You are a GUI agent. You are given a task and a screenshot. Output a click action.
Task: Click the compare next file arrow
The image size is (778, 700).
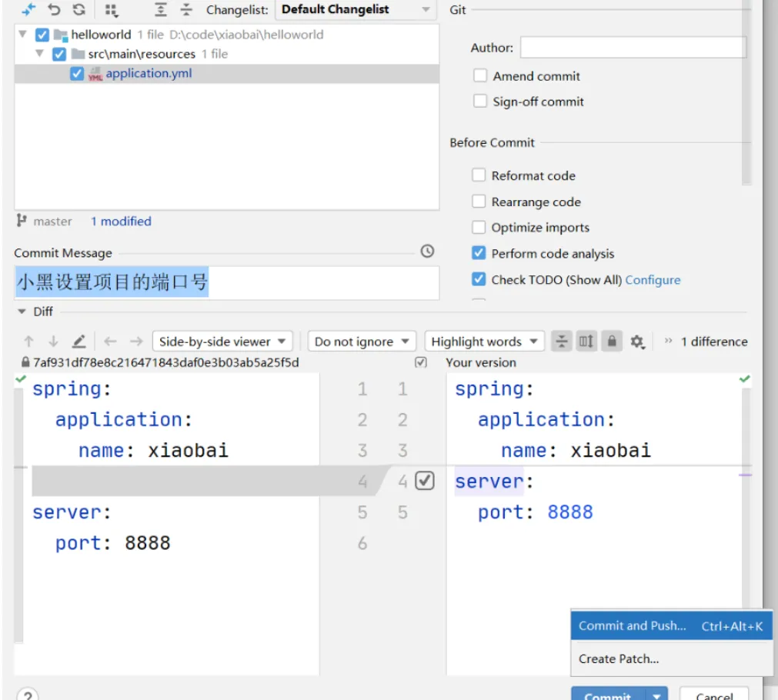tap(136, 342)
